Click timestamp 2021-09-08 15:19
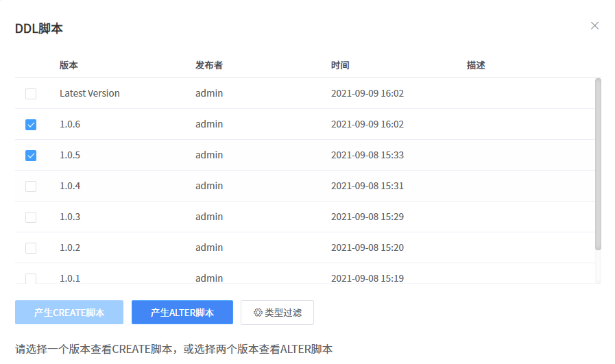Viewport: 615px width, 364px height. (367, 278)
